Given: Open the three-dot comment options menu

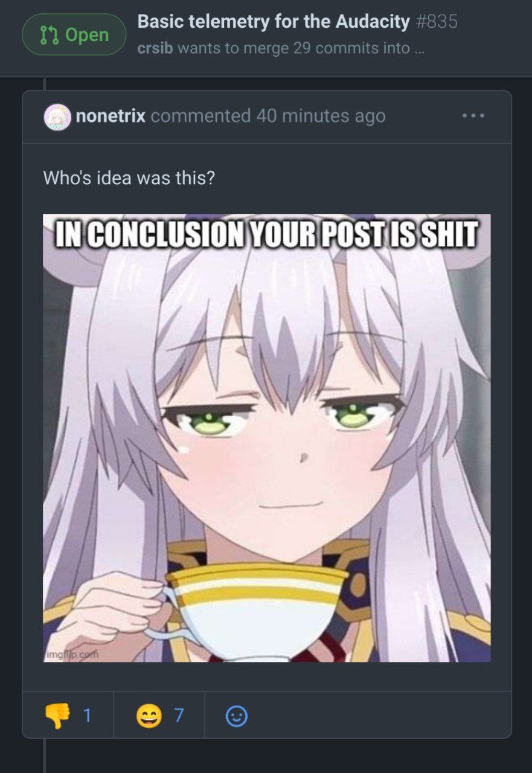Looking at the screenshot, I should 473,115.
